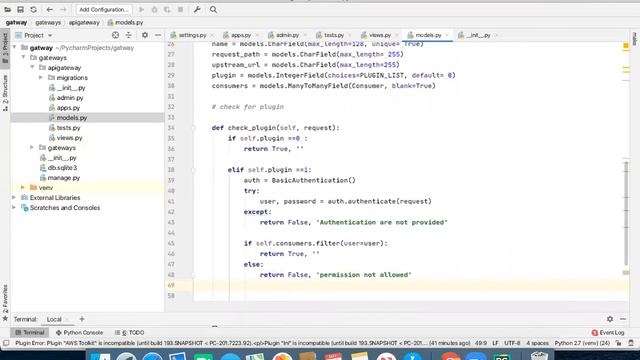Open Project panel gear options

145,36
